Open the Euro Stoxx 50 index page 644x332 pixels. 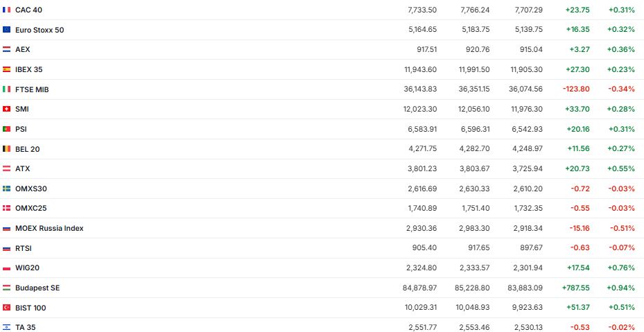[x=40, y=30]
